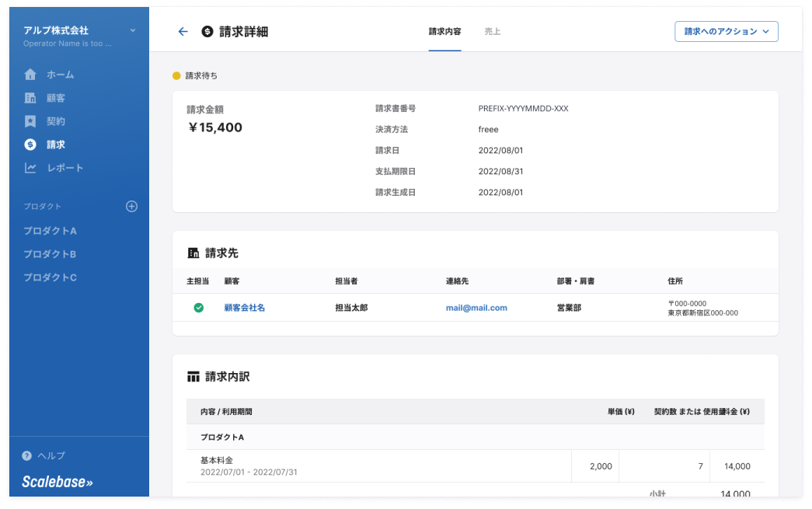Select the 請求内容 tab

[x=444, y=32]
